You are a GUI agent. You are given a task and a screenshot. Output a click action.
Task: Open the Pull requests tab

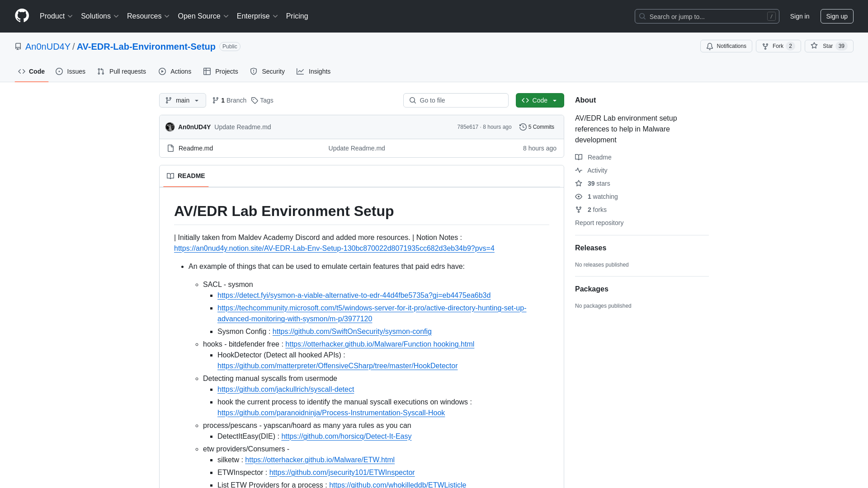[122, 71]
